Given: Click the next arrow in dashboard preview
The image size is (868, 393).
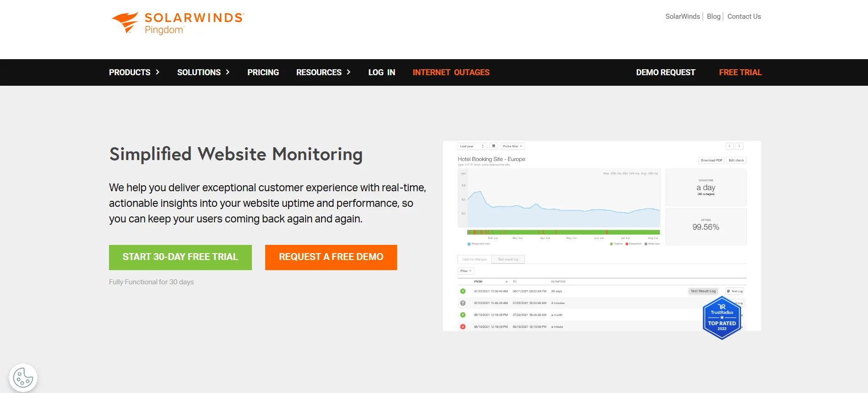Looking at the screenshot, I should point(739,146).
